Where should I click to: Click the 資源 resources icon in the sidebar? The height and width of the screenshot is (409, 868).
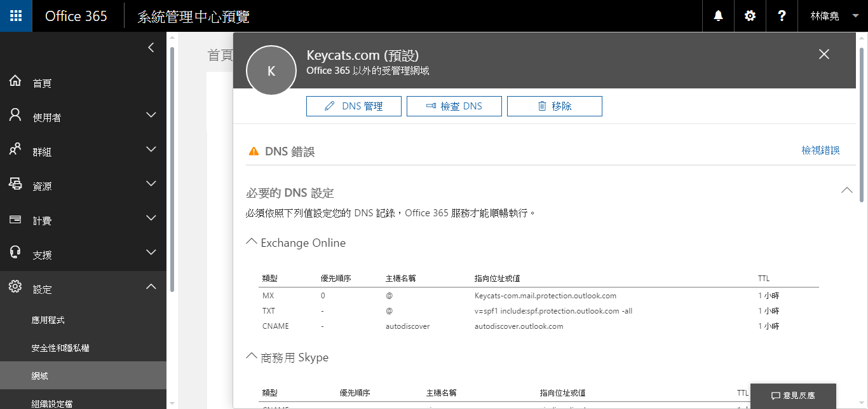(15, 184)
